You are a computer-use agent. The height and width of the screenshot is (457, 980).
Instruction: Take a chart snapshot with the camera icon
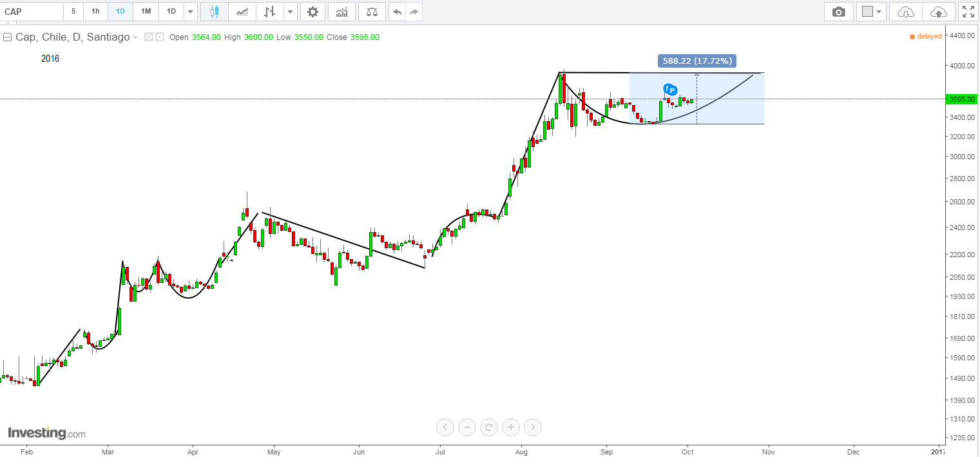838,12
